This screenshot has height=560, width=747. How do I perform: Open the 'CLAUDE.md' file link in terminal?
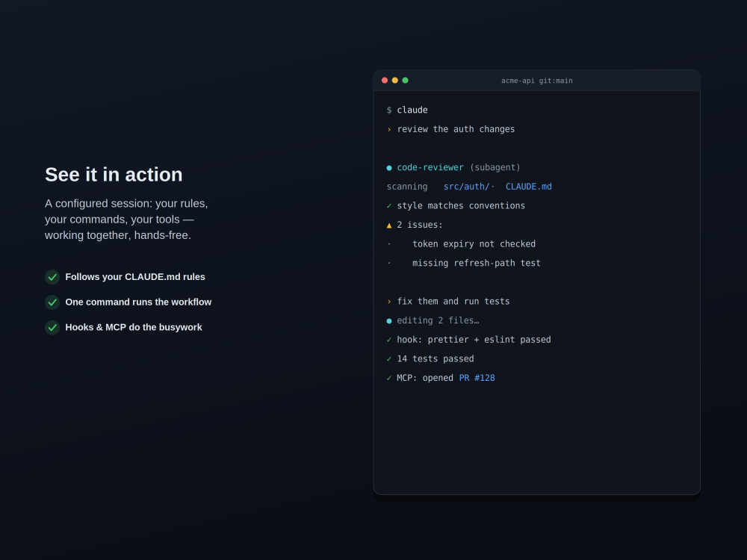(528, 187)
